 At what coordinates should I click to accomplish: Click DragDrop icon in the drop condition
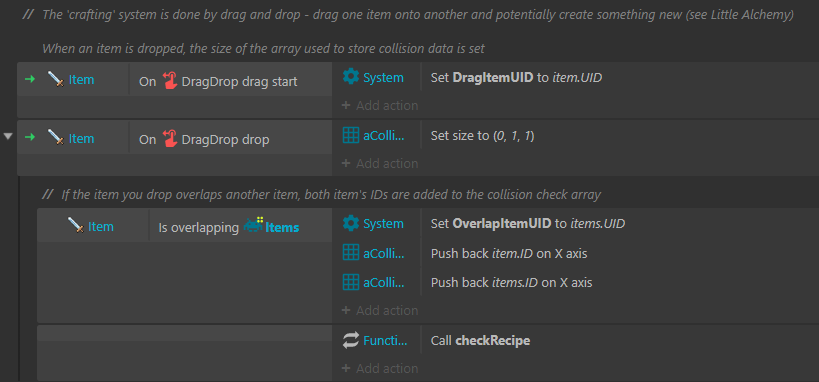pyautogui.click(x=170, y=139)
